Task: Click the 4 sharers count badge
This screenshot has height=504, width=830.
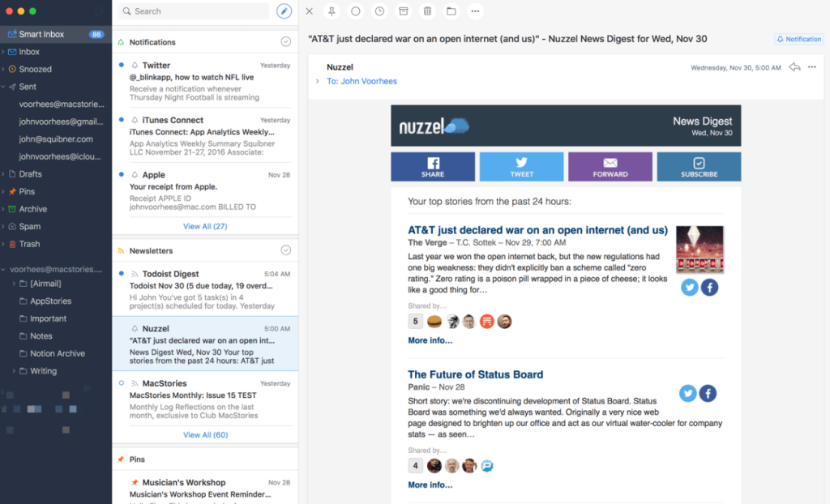Action: coord(416,466)
